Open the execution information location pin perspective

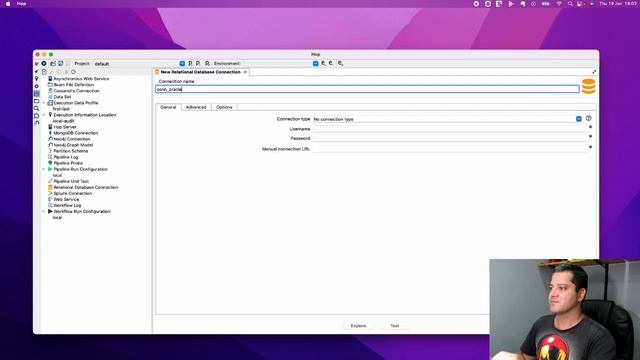[36, 78]
